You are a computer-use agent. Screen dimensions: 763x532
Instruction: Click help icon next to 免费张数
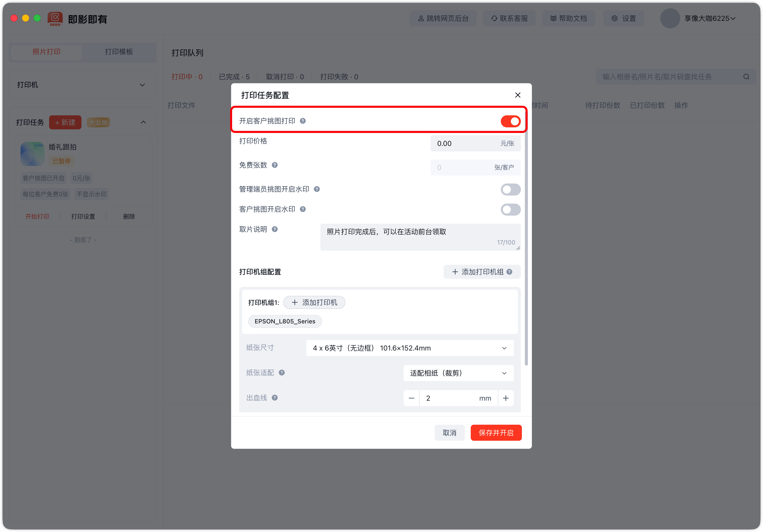[274, 165]
